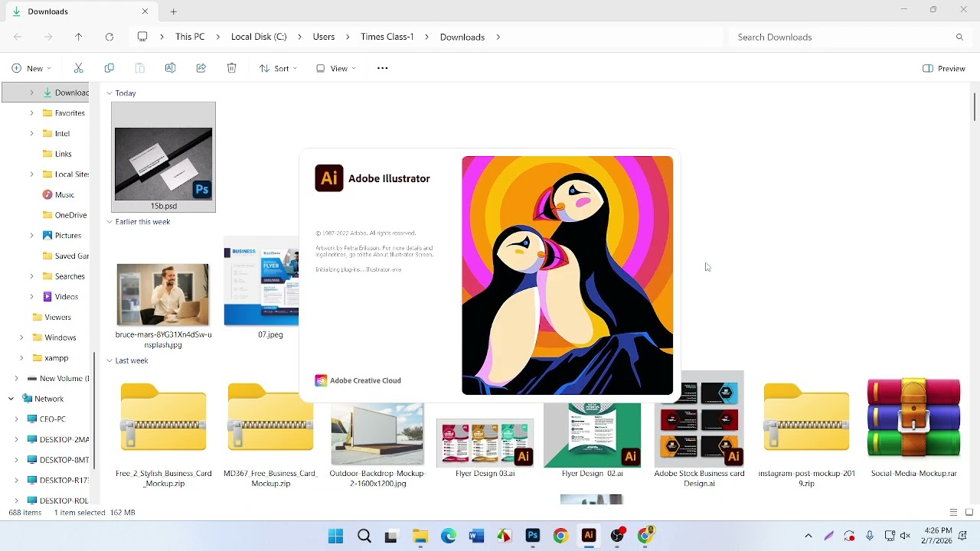980x551 pixels.
Task: Click the microphone icon in system tray
Action: (870, 536)
